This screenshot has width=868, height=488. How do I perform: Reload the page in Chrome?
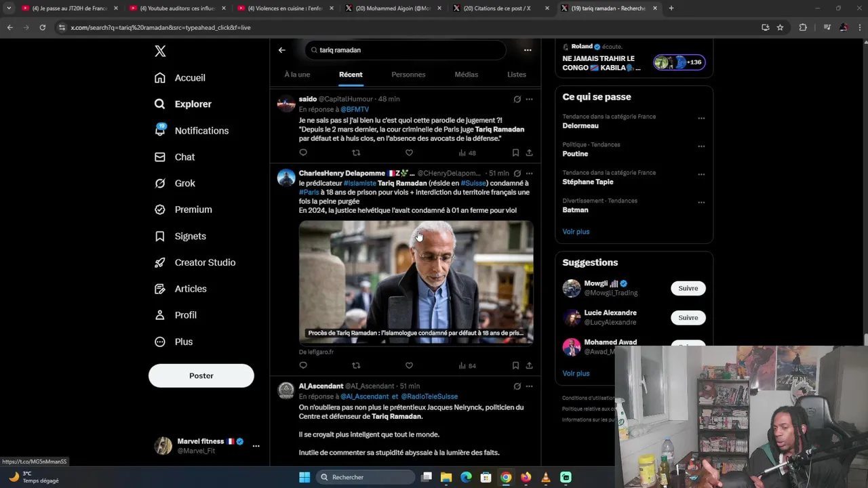[42, 28]
